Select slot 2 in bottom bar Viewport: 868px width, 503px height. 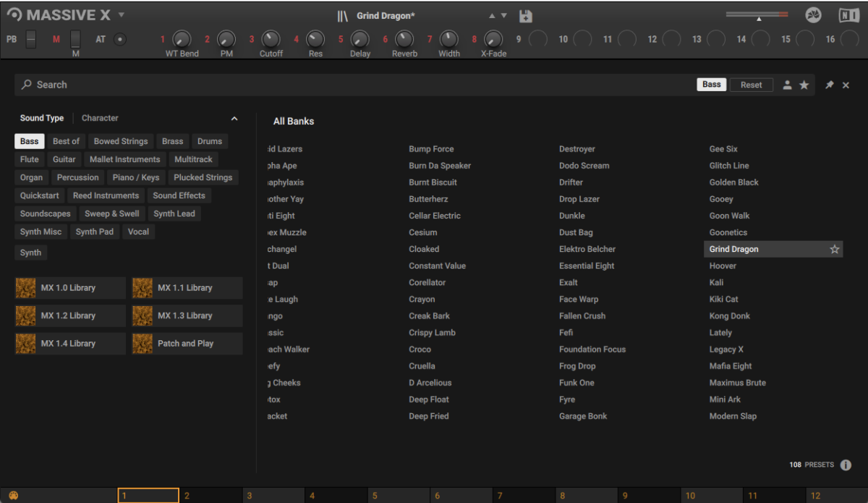click(x=210, y=496)
